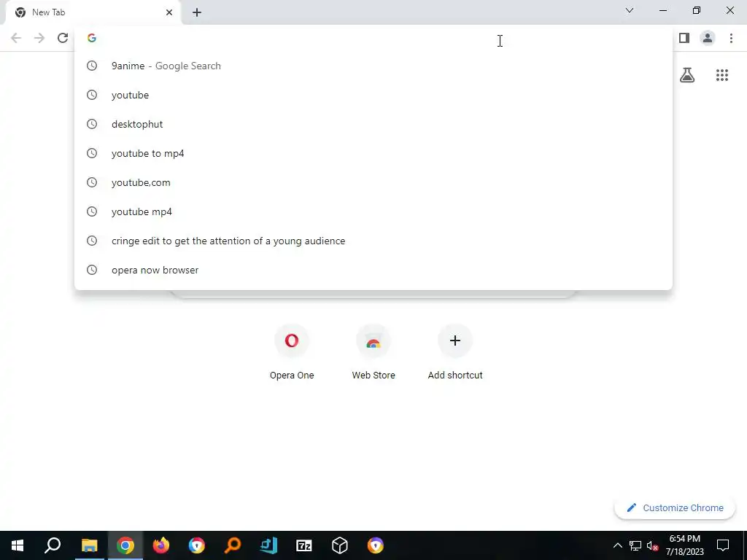Open the Windows Start menu
Screen dimensions: 747x560
tap(18, 545)
